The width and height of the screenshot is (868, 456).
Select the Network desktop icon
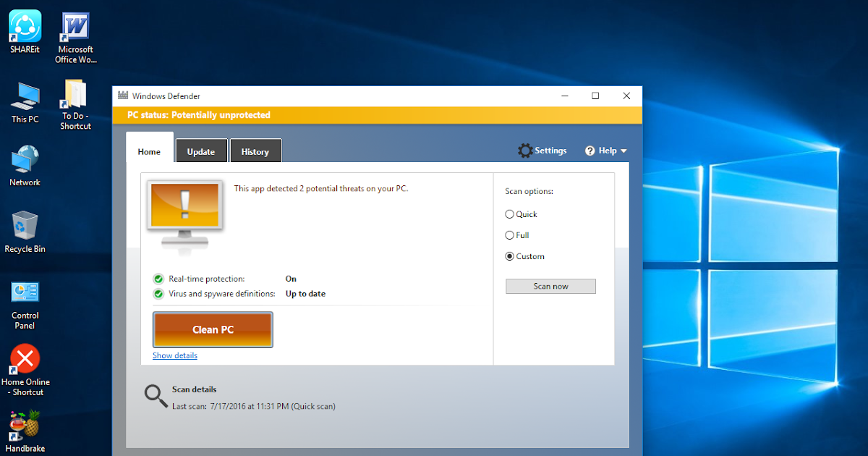click(x=25, y=166)
